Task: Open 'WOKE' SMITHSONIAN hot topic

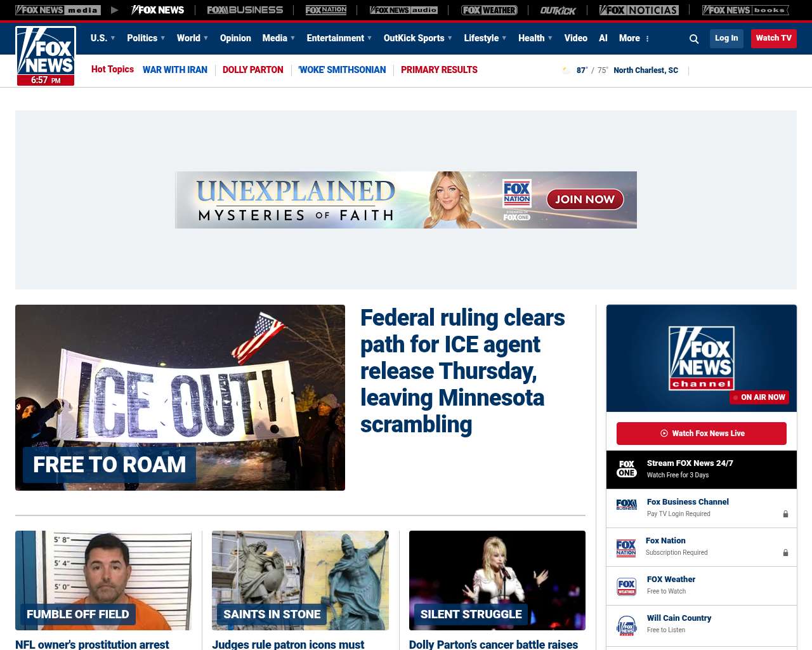Action: (342, 70)
